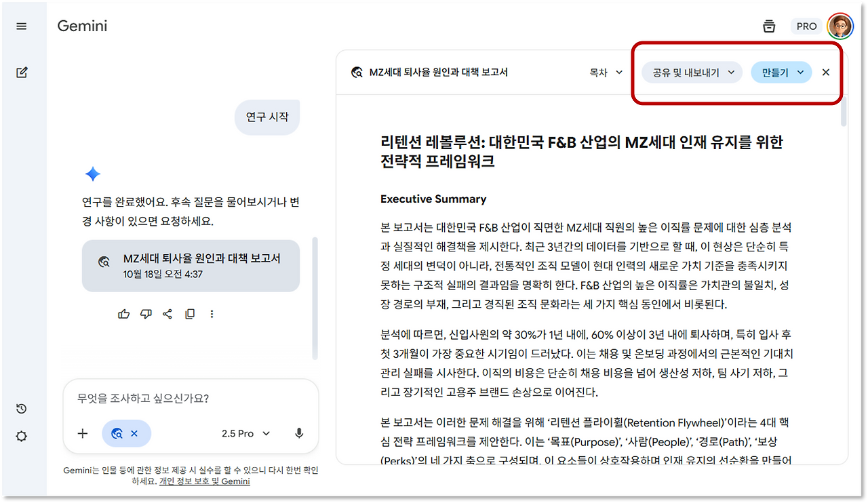This screenshot has width=868, height=503.
Task: Focus the 무엇을 조사하고 싶으신가요? input field
Action: [191, 399]
